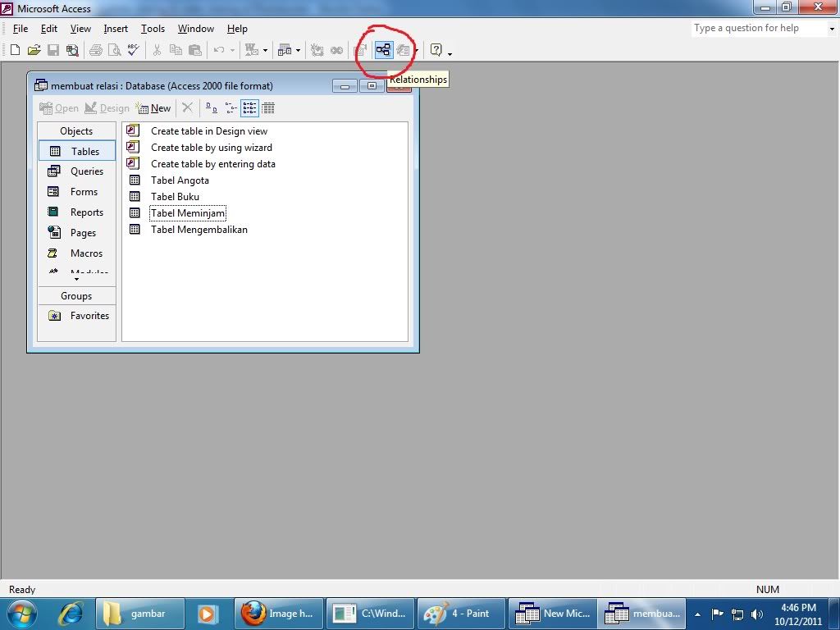This screenshot has height=630, width=840.
Task: Open the Help menu
Action: 237,29
